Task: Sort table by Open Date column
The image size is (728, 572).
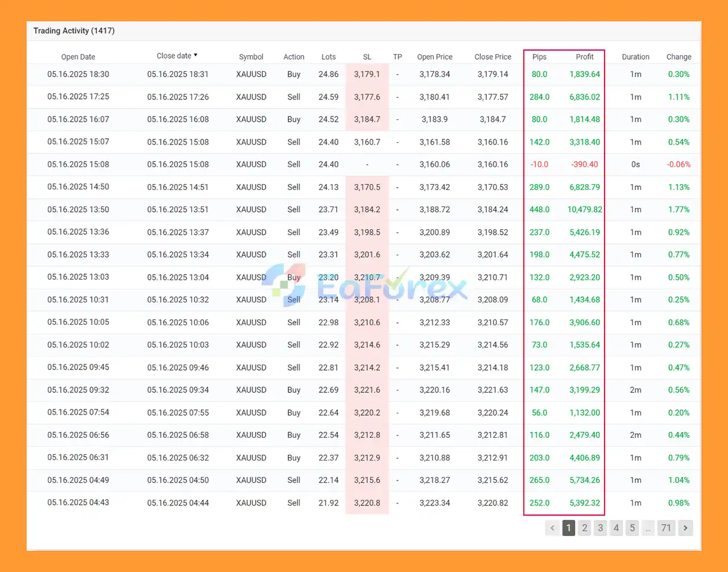Action: point(78,57)
